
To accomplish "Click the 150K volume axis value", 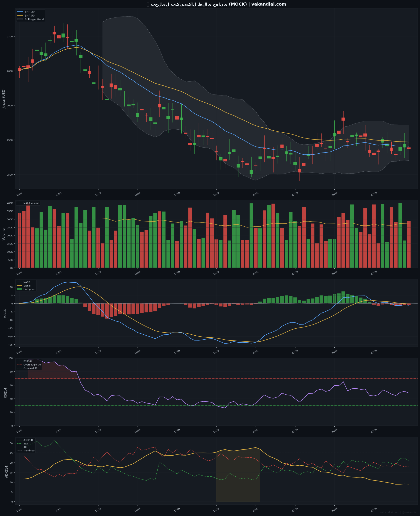I will point(10,244).
